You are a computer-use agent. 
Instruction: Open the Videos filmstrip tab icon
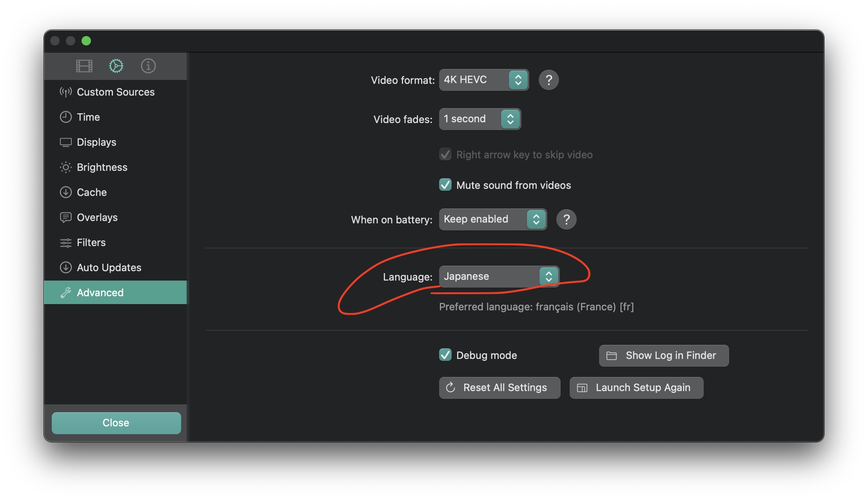coord(84,66)
